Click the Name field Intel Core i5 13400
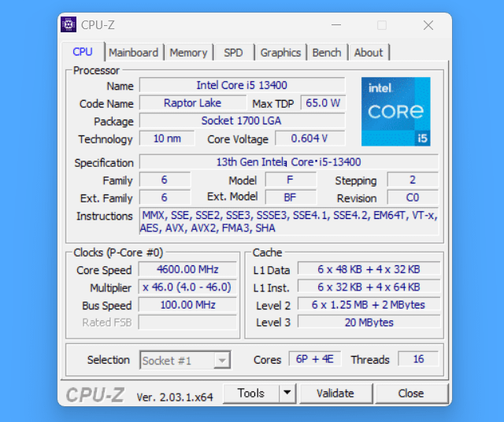The width and height of the screenshot is (504, 422). point(243,85)
